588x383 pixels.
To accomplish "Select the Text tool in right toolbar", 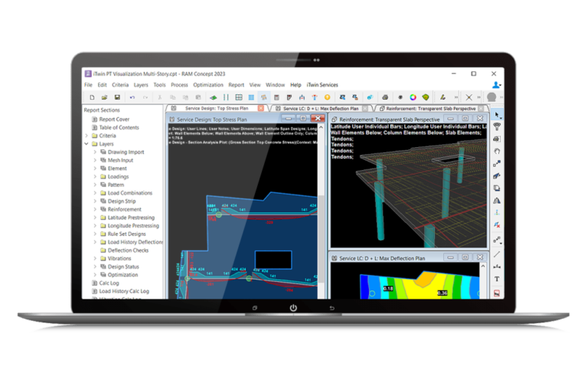I will pos(497,279).
